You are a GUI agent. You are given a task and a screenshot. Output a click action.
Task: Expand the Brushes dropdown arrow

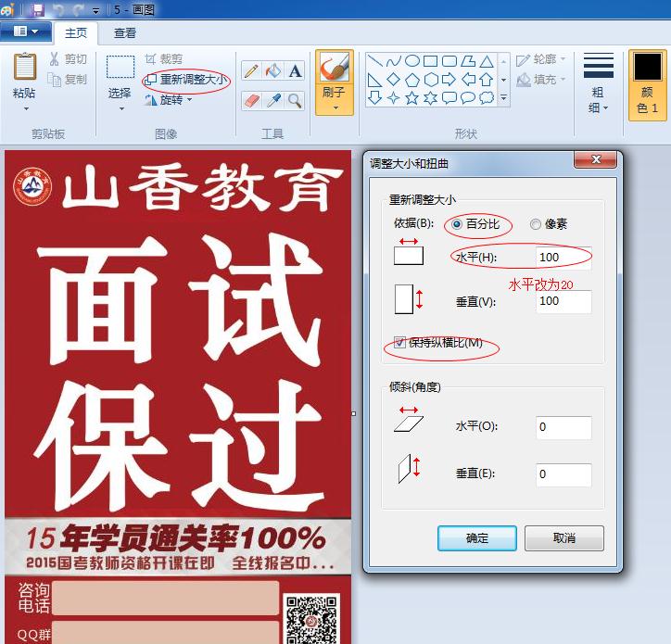point(335,107)
